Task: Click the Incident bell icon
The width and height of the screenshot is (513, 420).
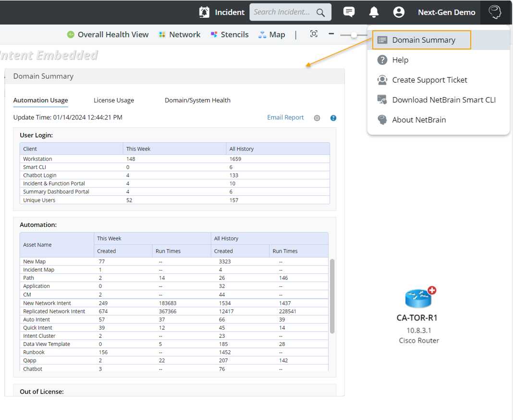Action: point(204,12)
